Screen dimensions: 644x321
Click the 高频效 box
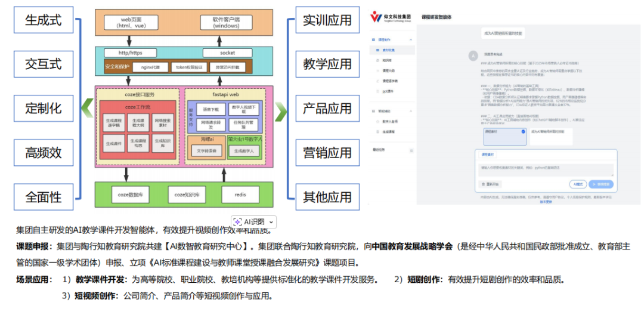pos(44,153)
